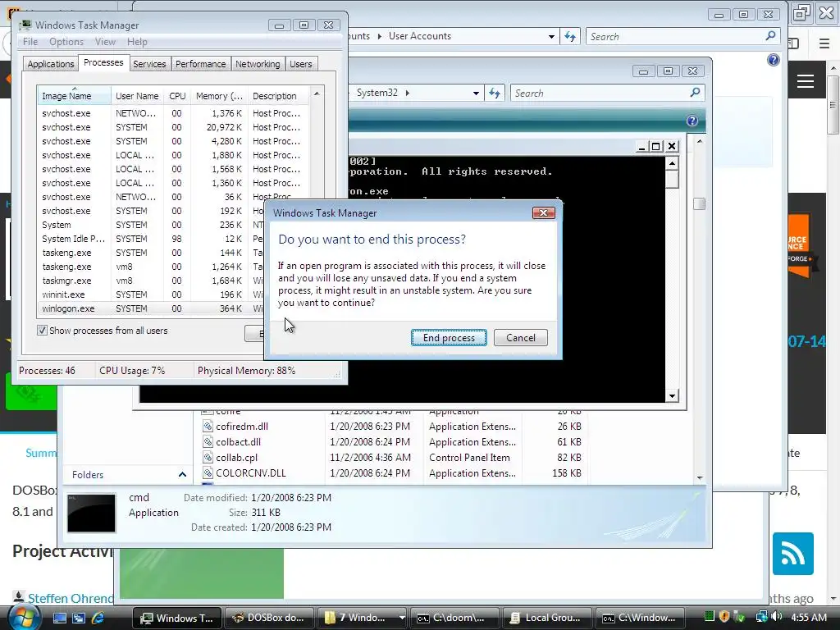Viewport: 840px width, 630px height.
Task: Click the volume tray icon
Action: [x=777, y=617]
